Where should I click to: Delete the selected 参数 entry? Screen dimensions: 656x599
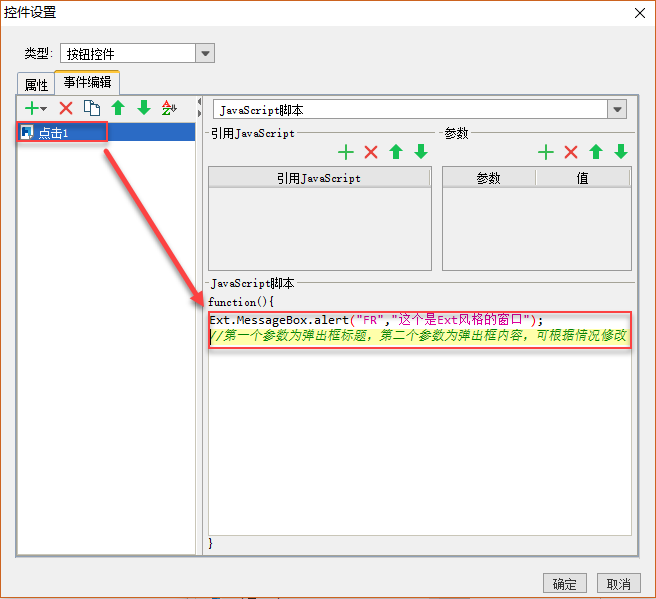click(571, 152)
